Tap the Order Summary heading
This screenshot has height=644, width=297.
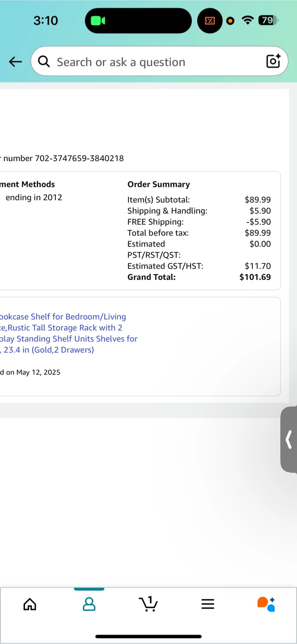click(159, 184)
